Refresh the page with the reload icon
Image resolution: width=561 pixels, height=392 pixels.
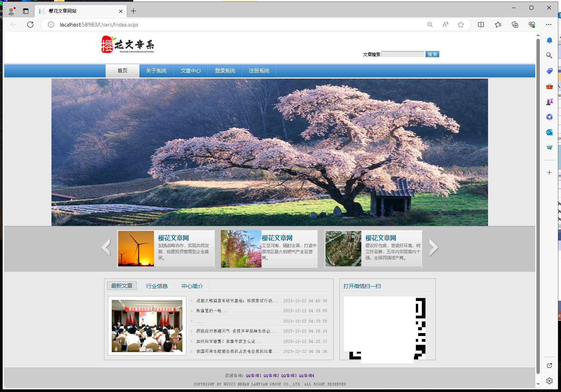tap(30, 24)
